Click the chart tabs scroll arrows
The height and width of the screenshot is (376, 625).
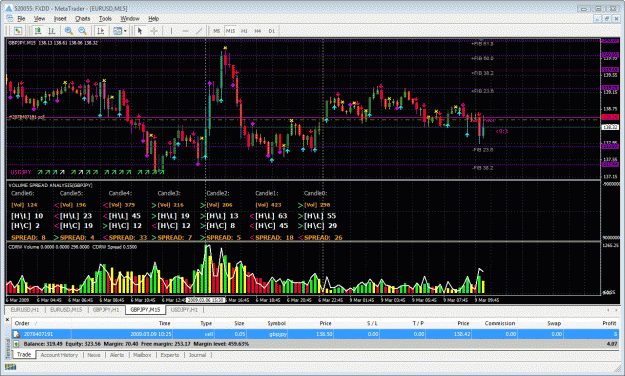click(613, 310)
